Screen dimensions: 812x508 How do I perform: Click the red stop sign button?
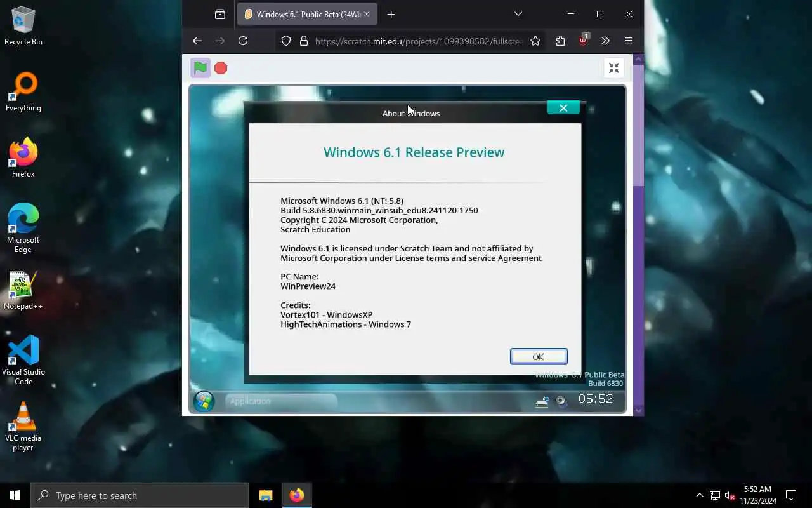pyautogui.click(x=221, y=68)
